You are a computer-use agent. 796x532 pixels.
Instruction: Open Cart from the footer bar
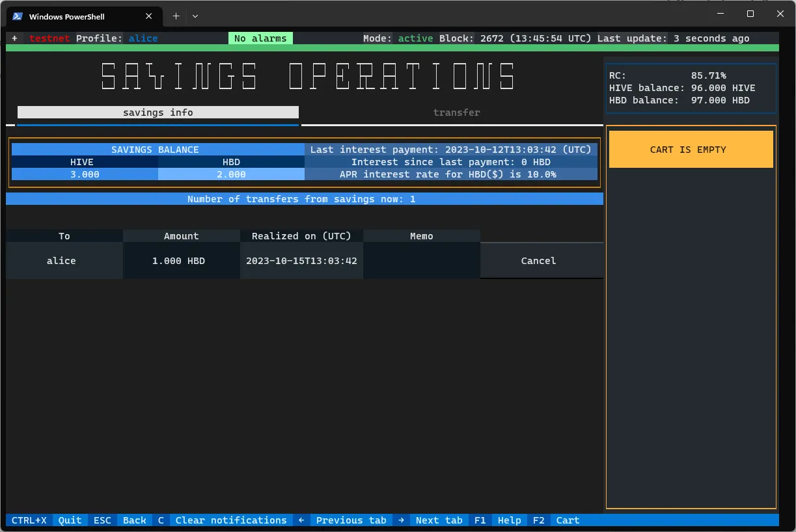568,520
